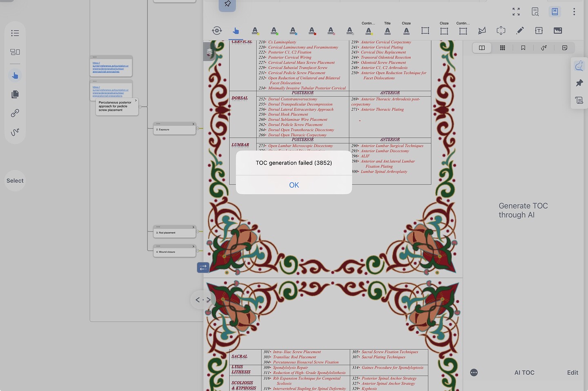The image size is (588, 391).
Task: Expand the 2. Exposure node chevron
Action: 193,124
